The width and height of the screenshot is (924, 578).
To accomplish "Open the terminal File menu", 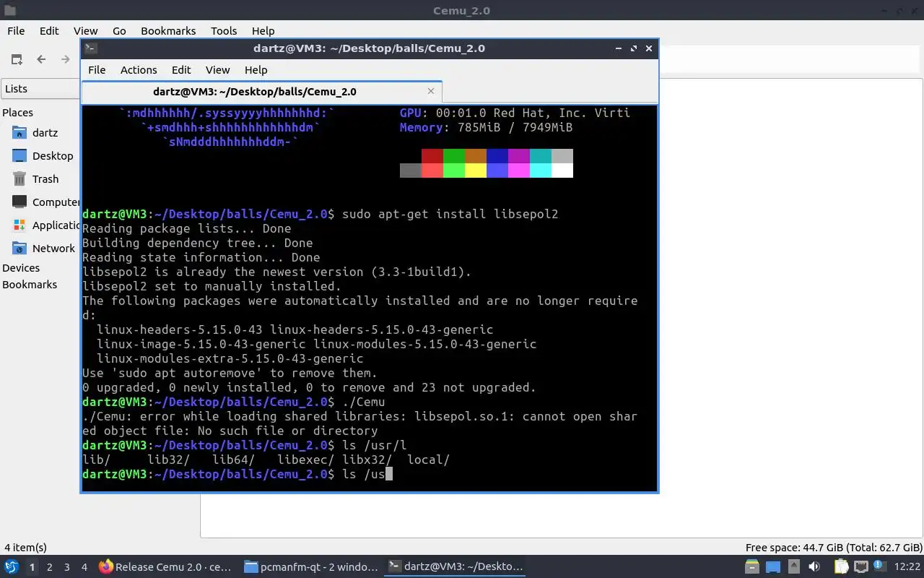I will tap(97, 69).
